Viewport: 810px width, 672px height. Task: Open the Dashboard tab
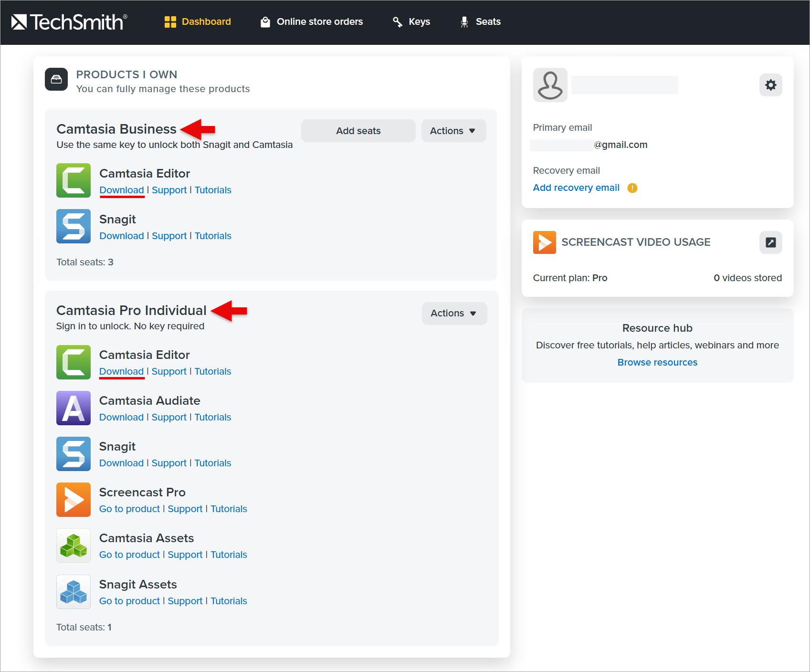coord(198,22)
